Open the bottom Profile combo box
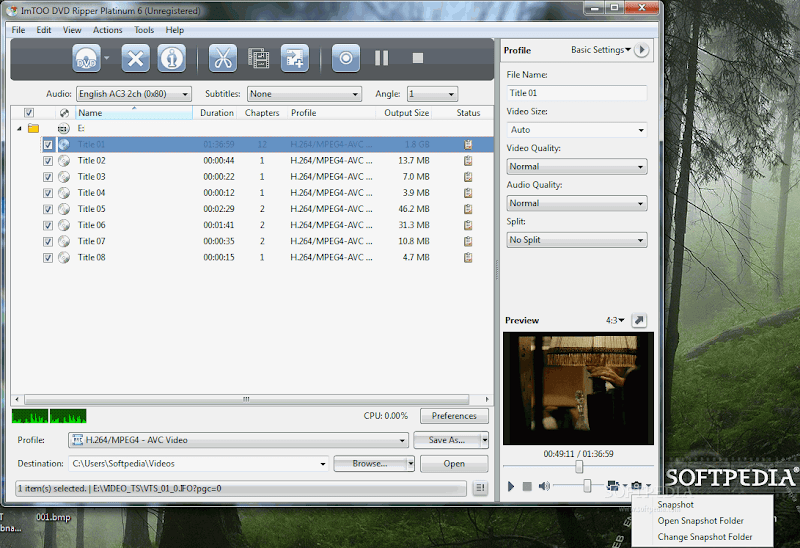The height and width of the screenshot is (548, 800). pyautogui.click(x=238, y=440)
